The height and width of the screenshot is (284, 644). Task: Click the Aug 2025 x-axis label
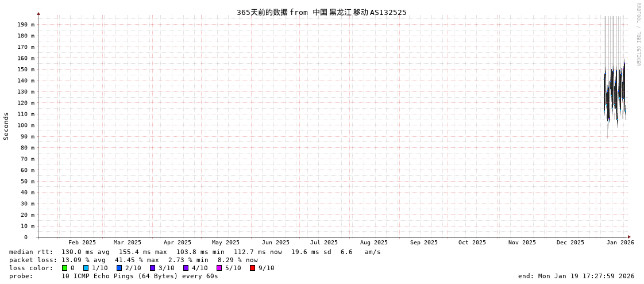point(374,243)
